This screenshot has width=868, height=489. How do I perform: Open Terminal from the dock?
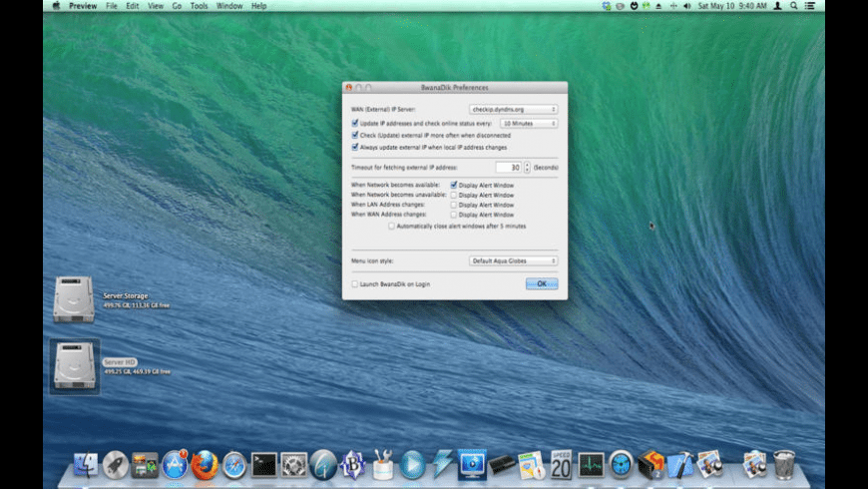click(x=264, y=465)
